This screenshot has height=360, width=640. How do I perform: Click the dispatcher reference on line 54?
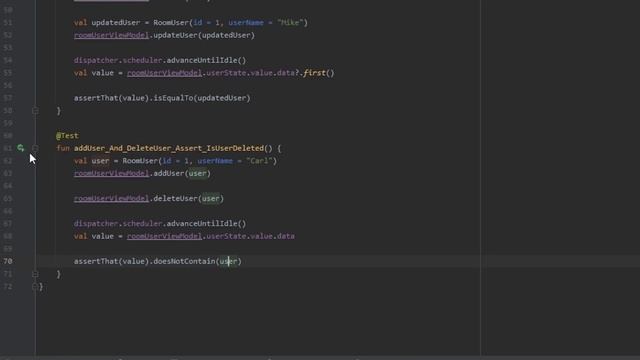pyautogui.click(x=96, y=60)
